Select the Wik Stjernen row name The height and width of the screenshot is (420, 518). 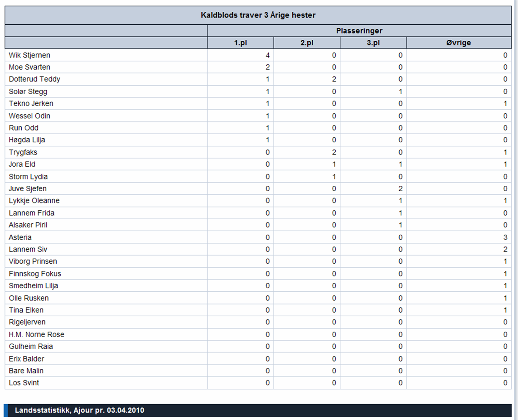coord(29,55)
